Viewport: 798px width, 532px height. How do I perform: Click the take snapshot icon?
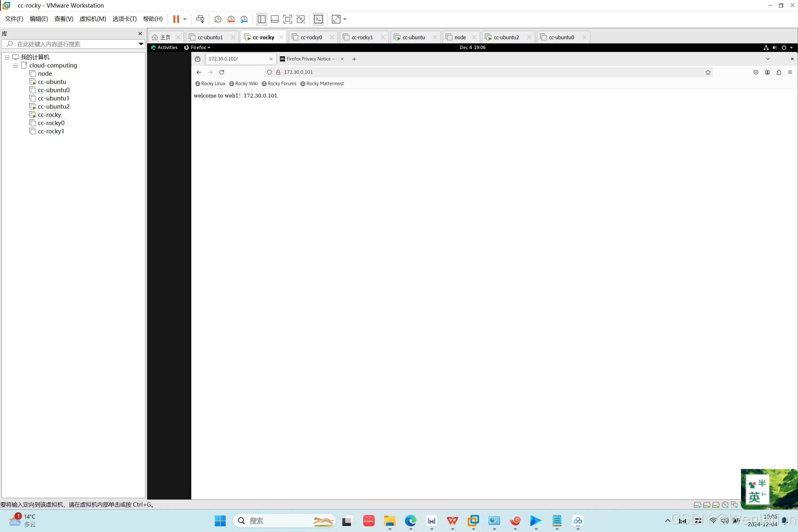click(x=218, y=19)
